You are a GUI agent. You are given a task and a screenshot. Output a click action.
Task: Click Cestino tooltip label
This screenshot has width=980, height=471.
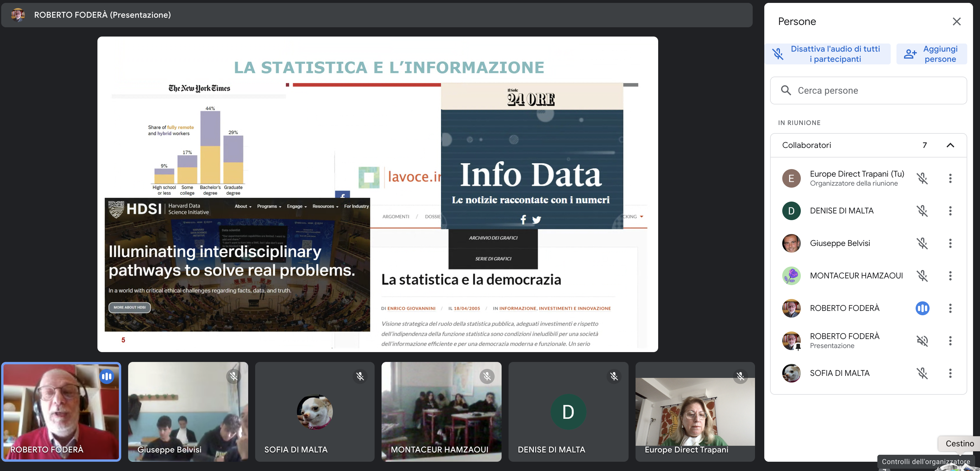(x=959, y=444)
